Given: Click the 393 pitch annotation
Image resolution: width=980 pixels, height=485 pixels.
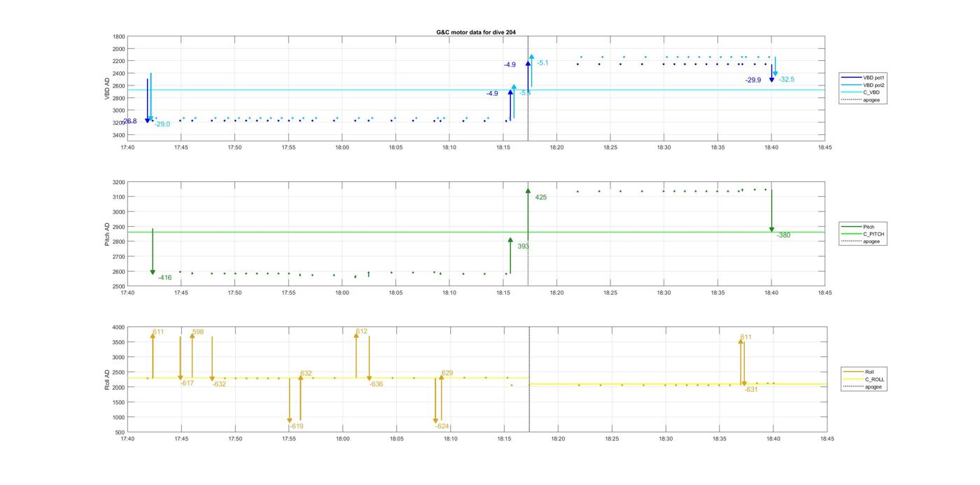Looking at the screenshot, I should coord(523,246).
